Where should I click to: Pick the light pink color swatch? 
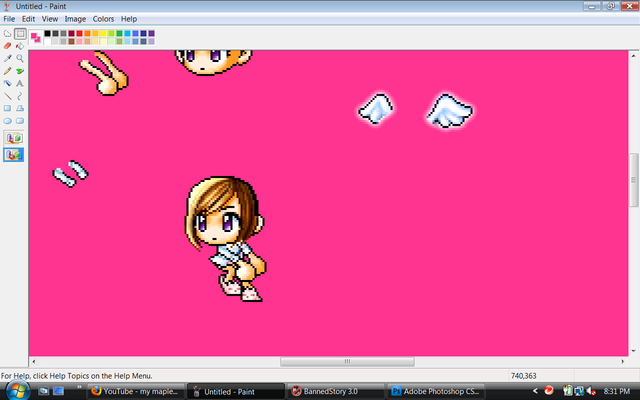(x=79, y=41)
